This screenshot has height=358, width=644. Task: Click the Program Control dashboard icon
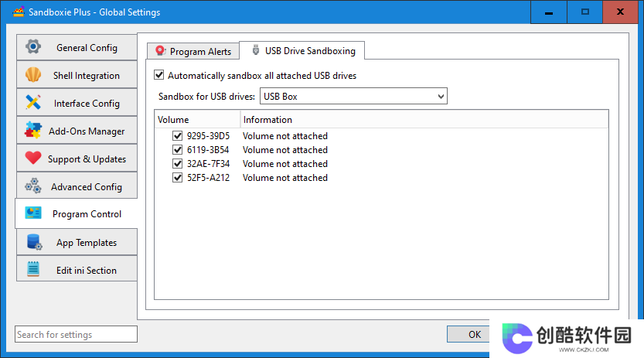pos(33,213)
